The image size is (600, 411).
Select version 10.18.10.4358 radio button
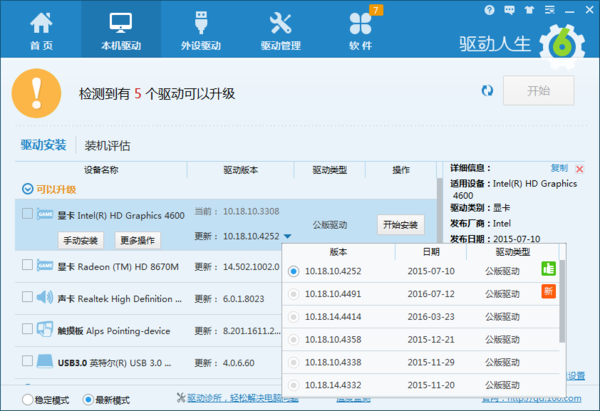[x=293, y=340]
